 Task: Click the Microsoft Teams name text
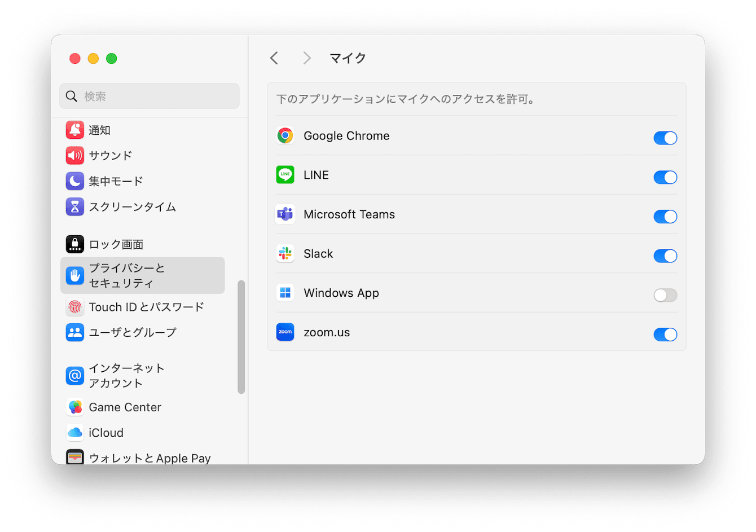[349, 214]
